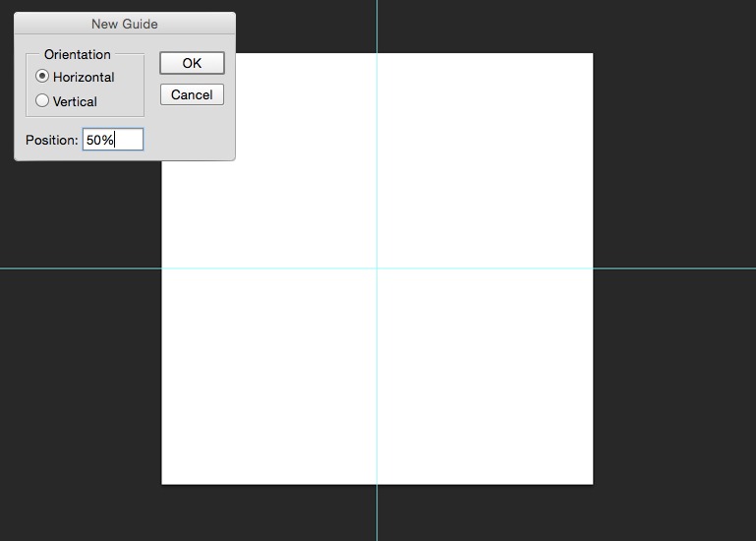Click the Position label in the dialog

(51, 140)
